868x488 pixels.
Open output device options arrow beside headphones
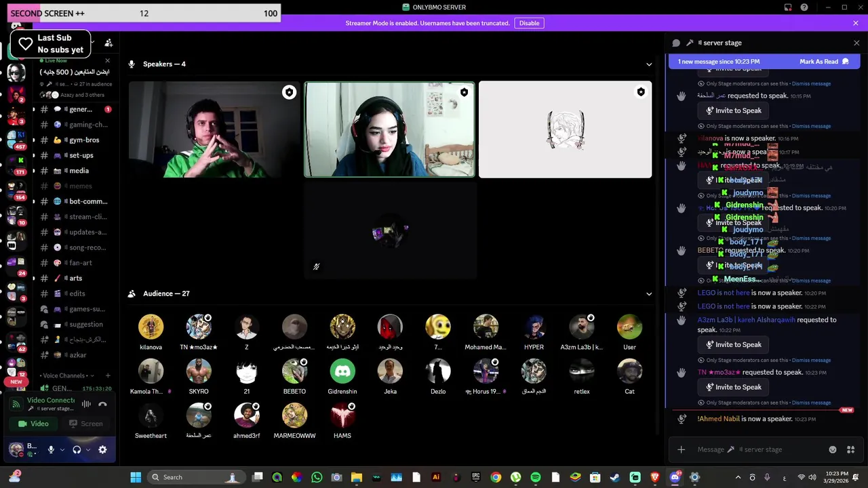[88, 449]
